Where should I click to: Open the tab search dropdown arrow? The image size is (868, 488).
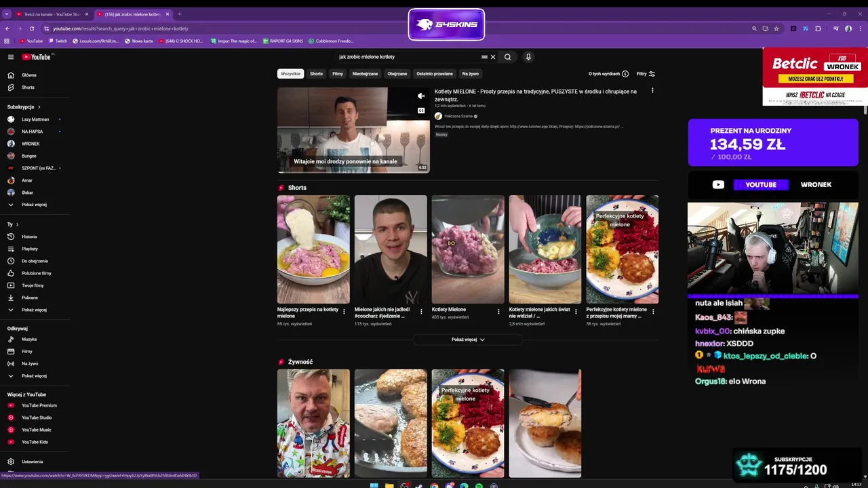[7, 14]
